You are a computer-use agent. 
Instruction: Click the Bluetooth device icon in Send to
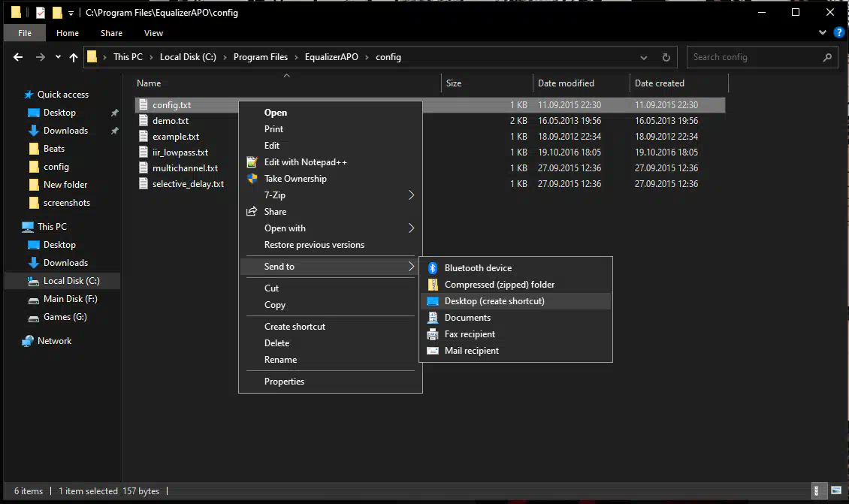click(433, 268)
